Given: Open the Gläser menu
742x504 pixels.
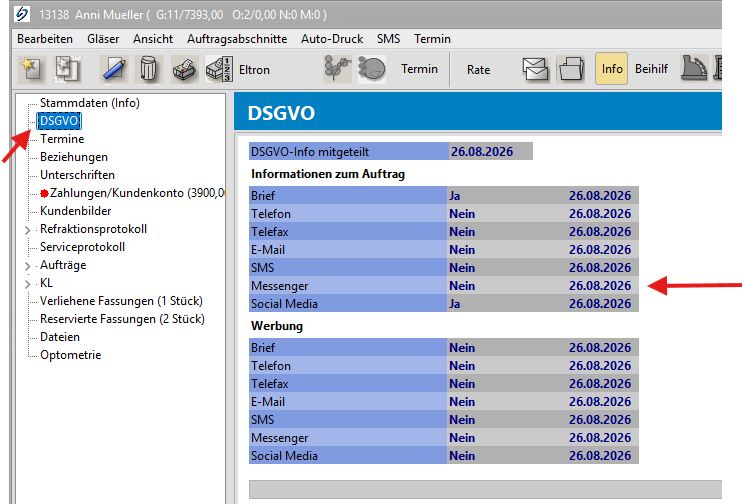Looking at the screenshot, I should tap(103, 39).
